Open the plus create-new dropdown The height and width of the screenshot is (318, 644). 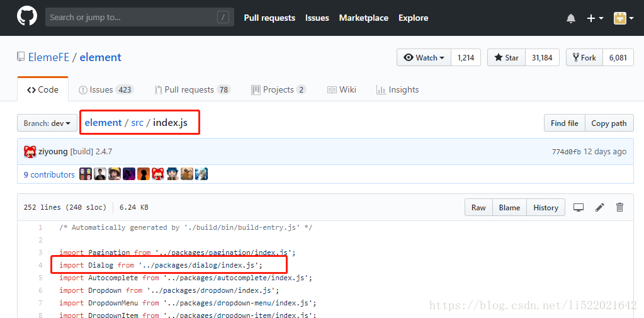pyautogui.click(x=595, y=18)
